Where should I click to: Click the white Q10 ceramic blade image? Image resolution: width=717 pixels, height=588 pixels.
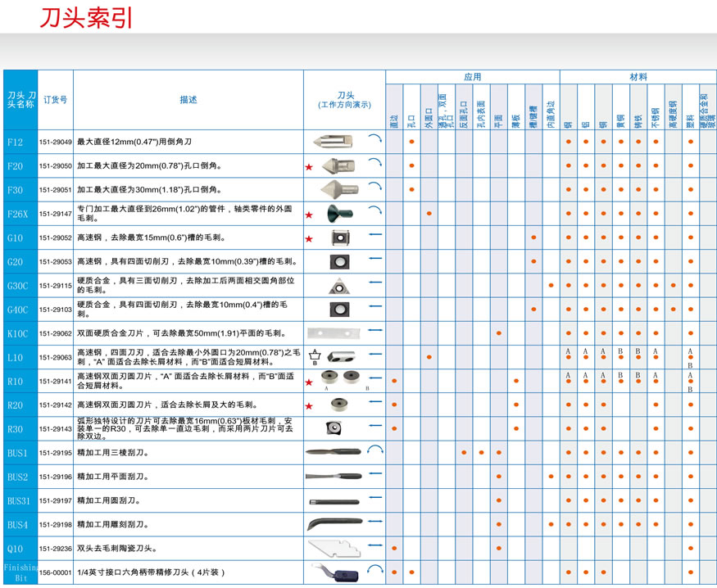(x=334, y=548)
